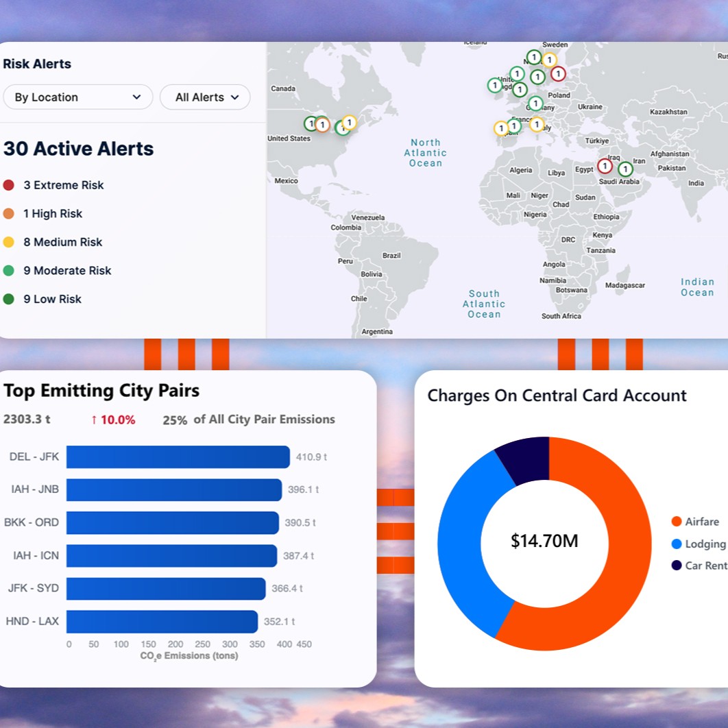Click the chevron arrow beside All Alerts
Screen dimensions: 728x728
click(x=235, y=97)
